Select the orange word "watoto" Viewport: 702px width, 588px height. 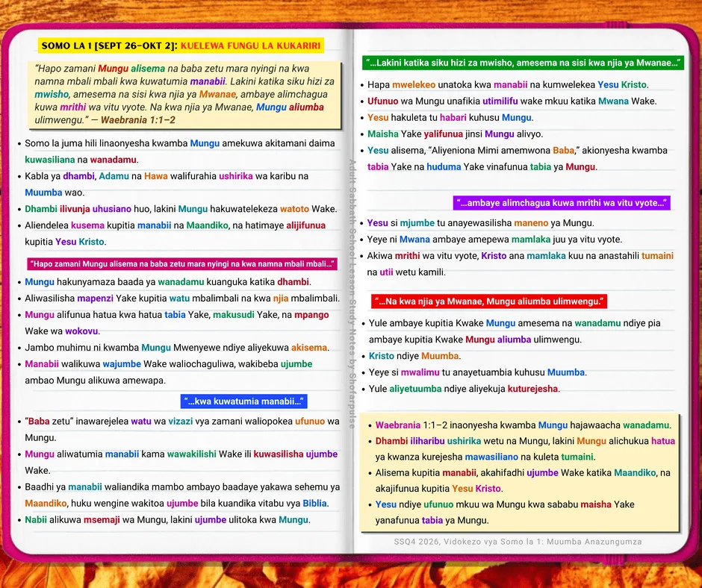click(294, 209)
